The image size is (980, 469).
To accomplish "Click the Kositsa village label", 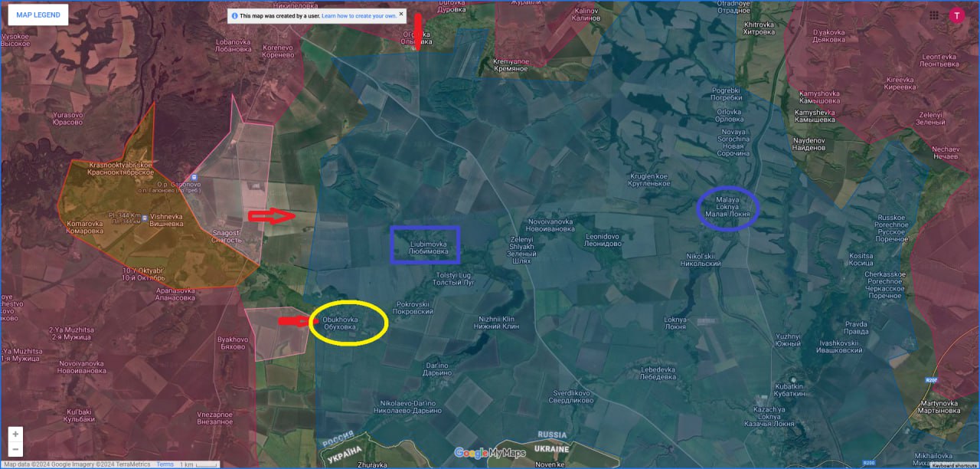I will (x=861, y=259).
